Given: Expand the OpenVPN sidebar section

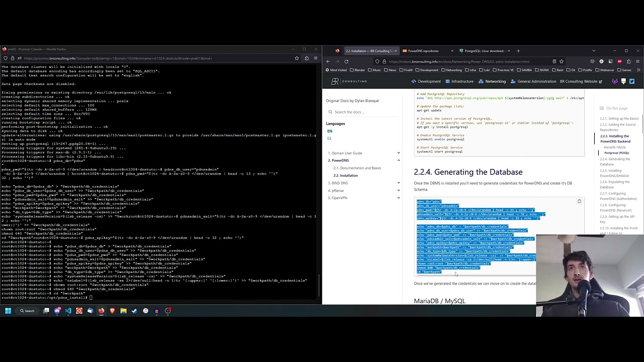Looking at the screenshot, I should coord(398,198).
